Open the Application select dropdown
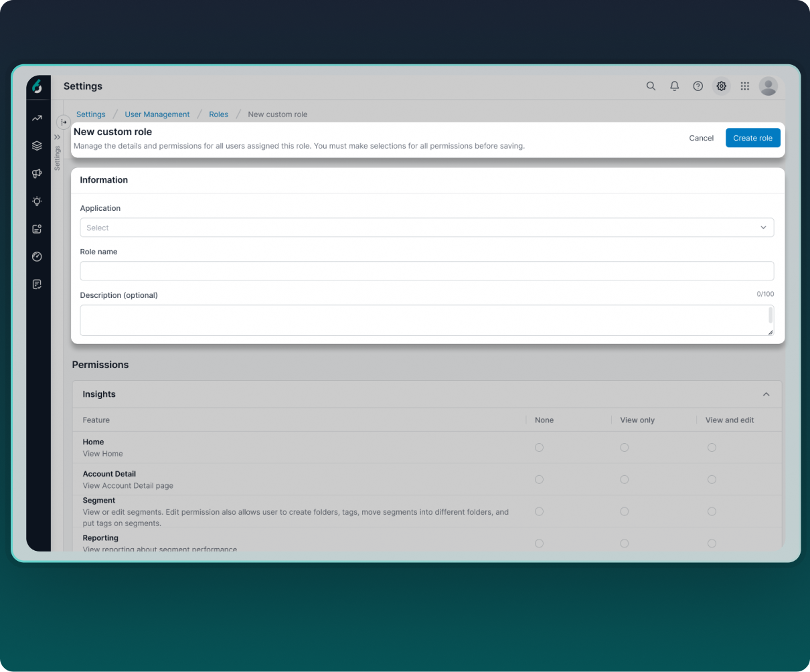Image resolution: width=810 pixels, height=672 pixels. [x=427, y=228]
